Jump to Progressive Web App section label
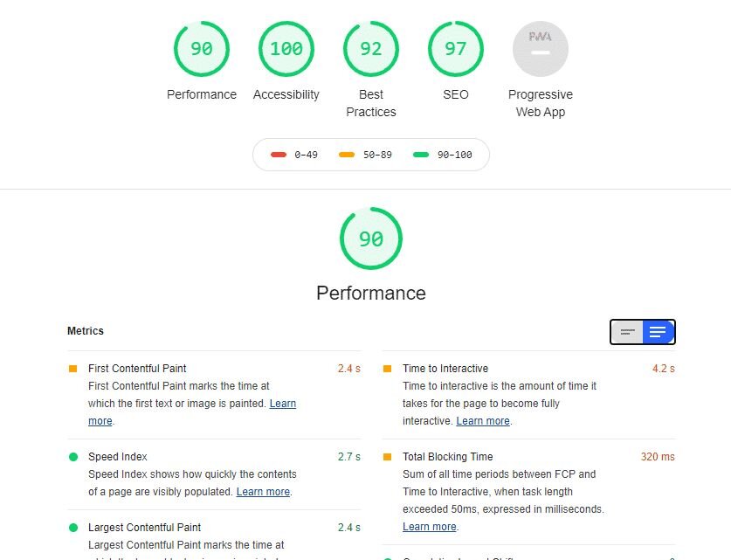The width and height of the screenshot is (731, 560). pos(541,103)
